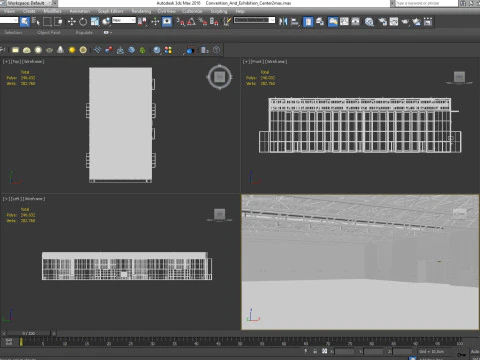480x360 pixels.
Task: Open the Align tool
Action: [295, 22]
